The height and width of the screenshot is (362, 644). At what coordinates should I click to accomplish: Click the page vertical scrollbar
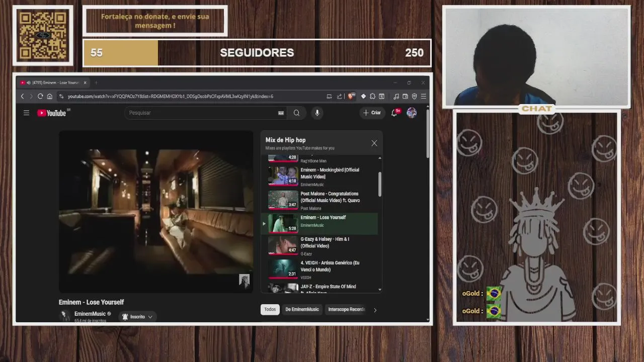[428, 133]
